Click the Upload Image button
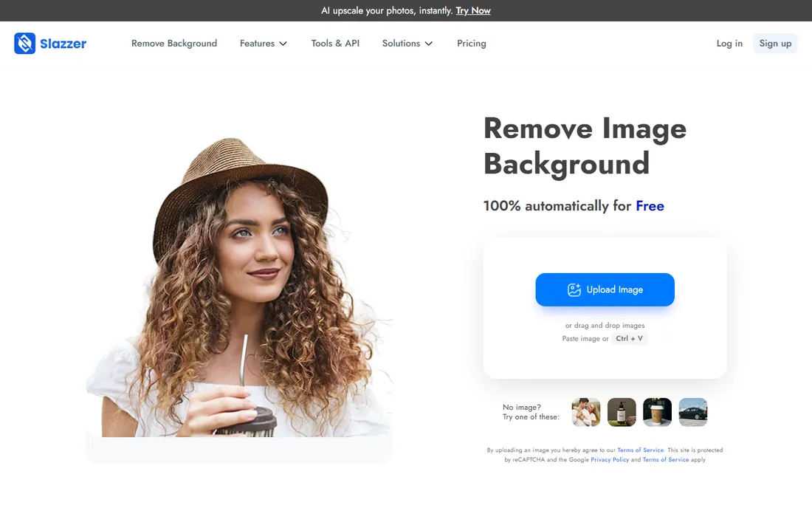This screenshot has height=508, width=812. pyautogui.click(x=605, y=289)
